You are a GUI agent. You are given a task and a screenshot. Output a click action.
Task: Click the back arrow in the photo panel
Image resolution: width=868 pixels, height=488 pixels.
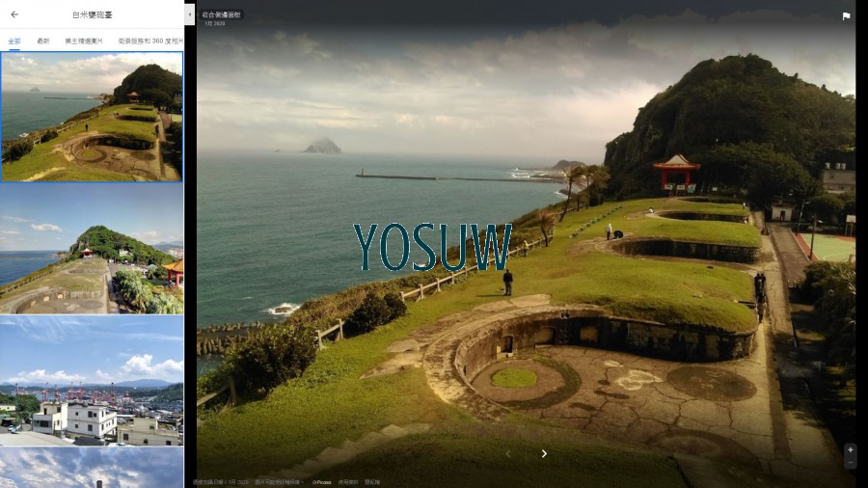pos(14,14)
